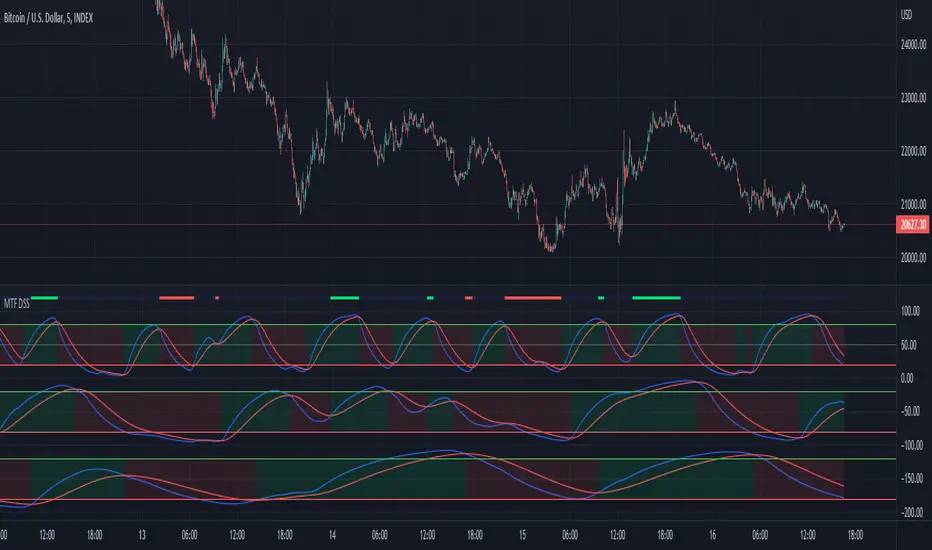
Task: Select the MTF DSS indicator label
Action: click(x=17, y=304)
